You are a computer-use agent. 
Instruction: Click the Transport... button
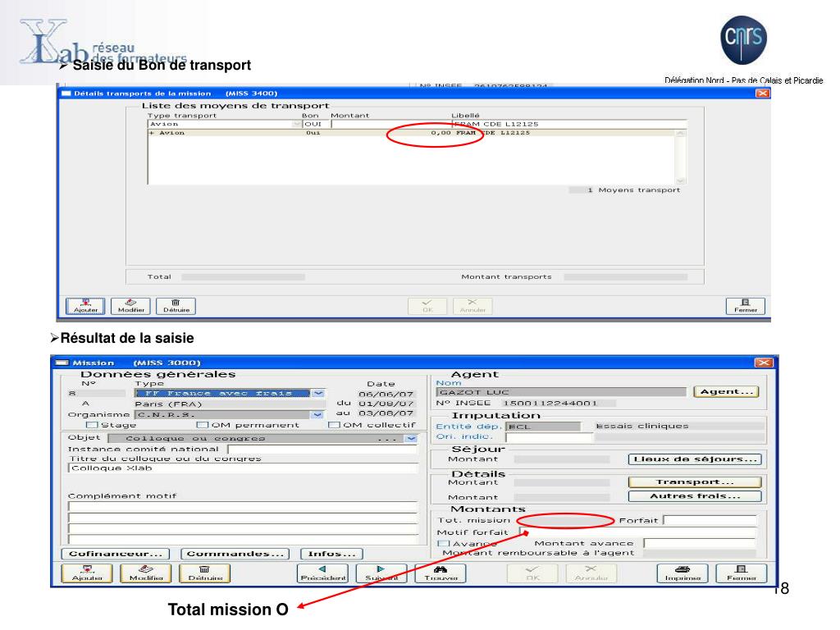click(695, 482)
